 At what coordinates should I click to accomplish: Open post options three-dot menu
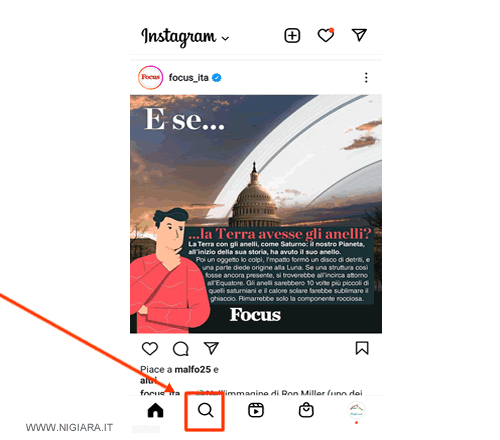[x=366, y=78]
